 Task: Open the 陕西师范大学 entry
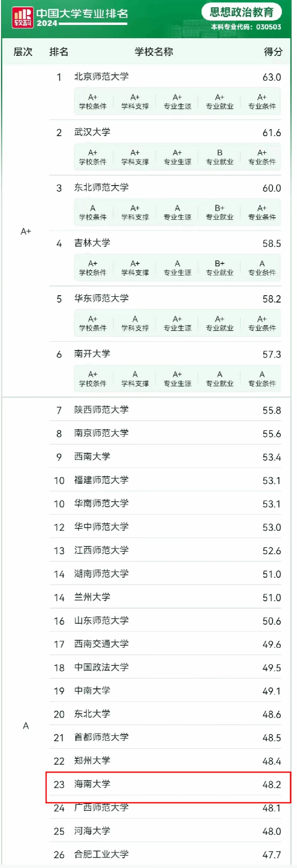pyautogui.click(x=101, y=410)
